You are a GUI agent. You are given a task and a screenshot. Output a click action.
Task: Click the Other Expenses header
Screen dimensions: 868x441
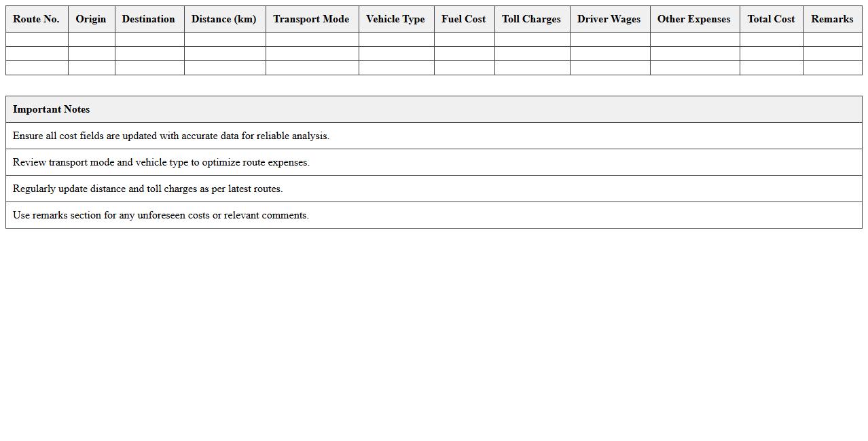coord(694,19)
